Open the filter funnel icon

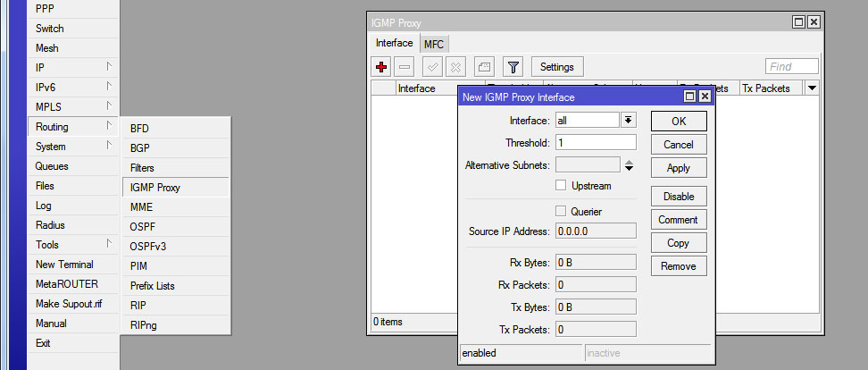(513, 67)
